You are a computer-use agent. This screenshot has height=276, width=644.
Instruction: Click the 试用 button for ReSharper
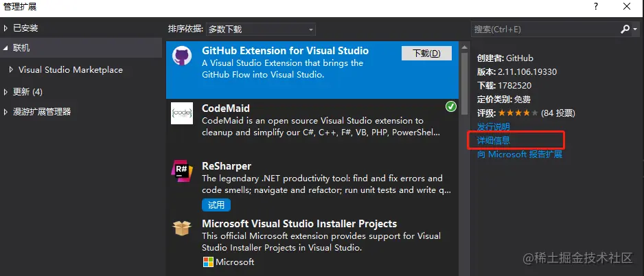[216, 205]
